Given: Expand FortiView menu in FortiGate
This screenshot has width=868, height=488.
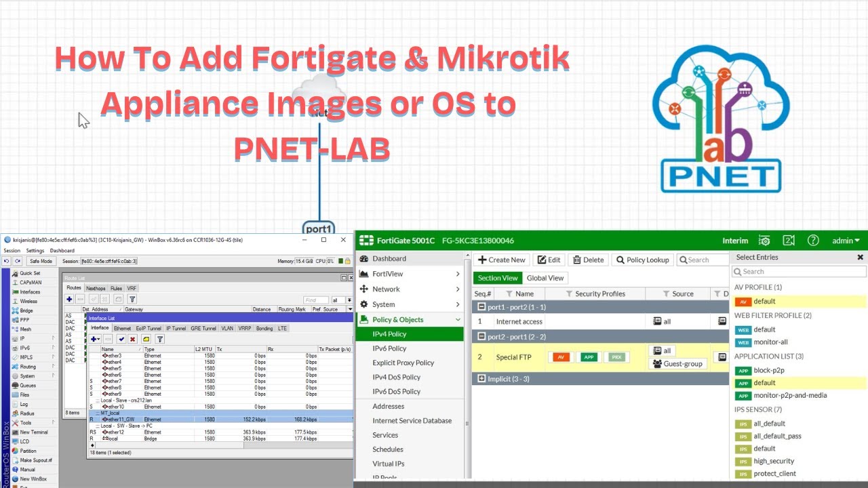Looking at the screenshot, I should tap(410, 274).
